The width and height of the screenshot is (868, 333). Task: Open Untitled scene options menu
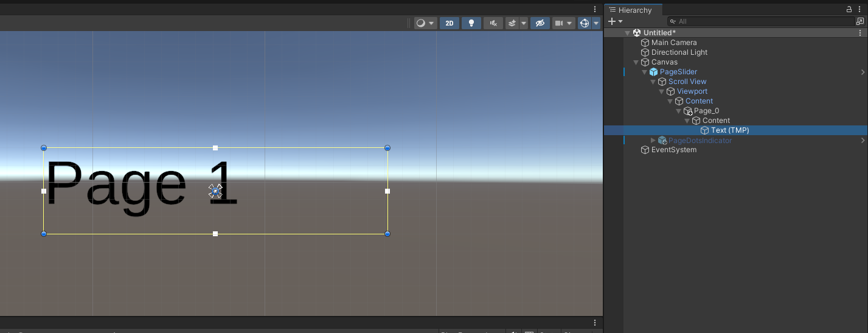[859, 33]
